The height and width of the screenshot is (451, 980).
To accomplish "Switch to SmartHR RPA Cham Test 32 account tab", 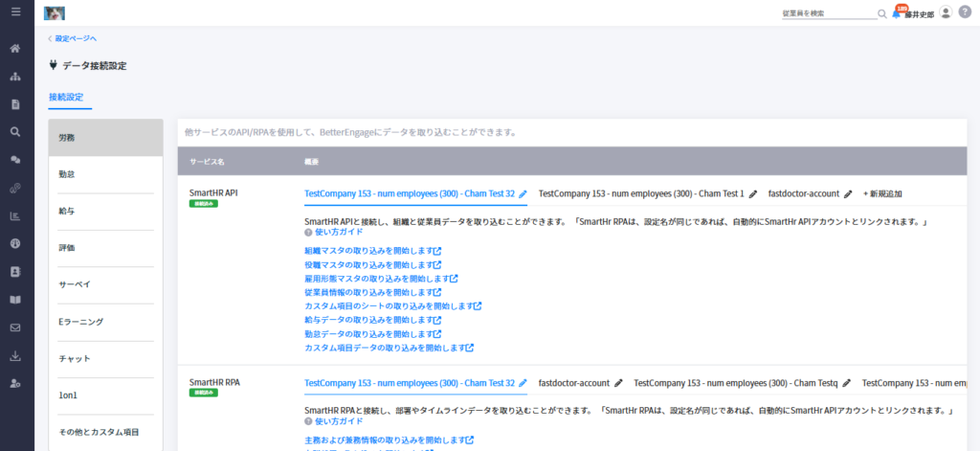I will coord(410,383).
